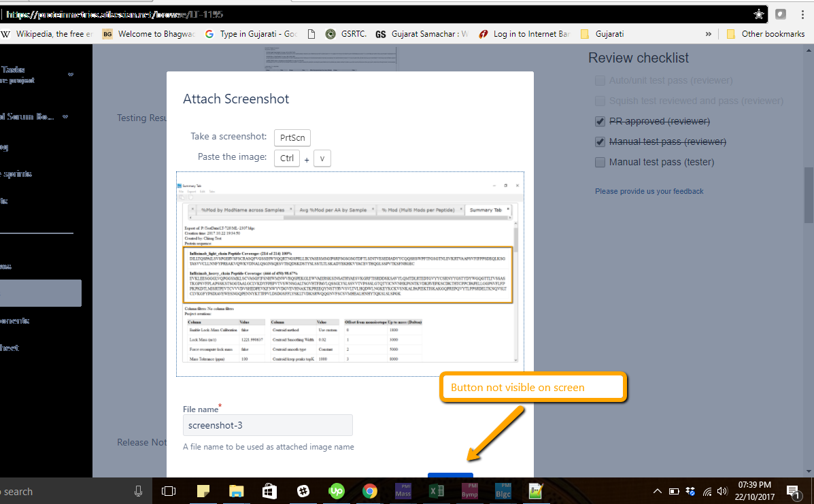Open the browser extension icon beside the star
The height and width of the screenshot is (504, 814).
click(780, 14)
